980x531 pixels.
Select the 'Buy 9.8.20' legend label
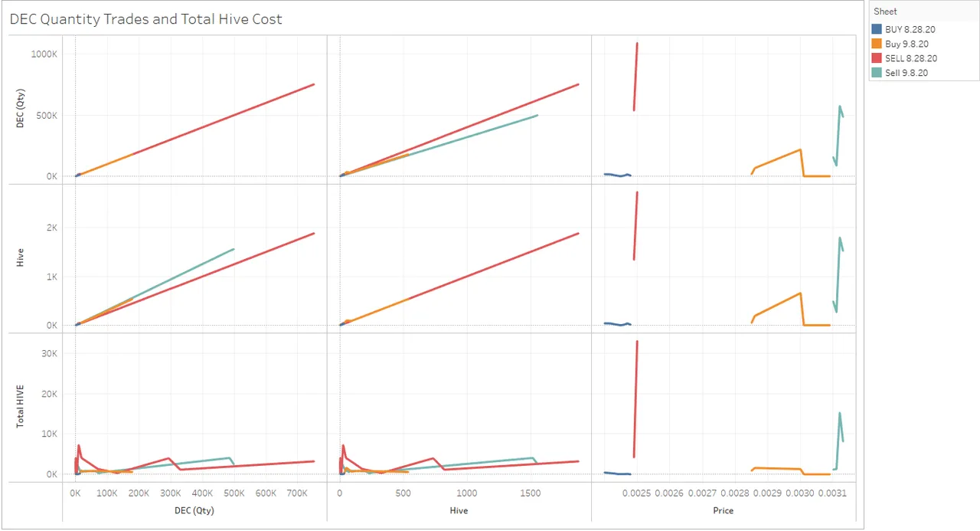pos(906,44)
